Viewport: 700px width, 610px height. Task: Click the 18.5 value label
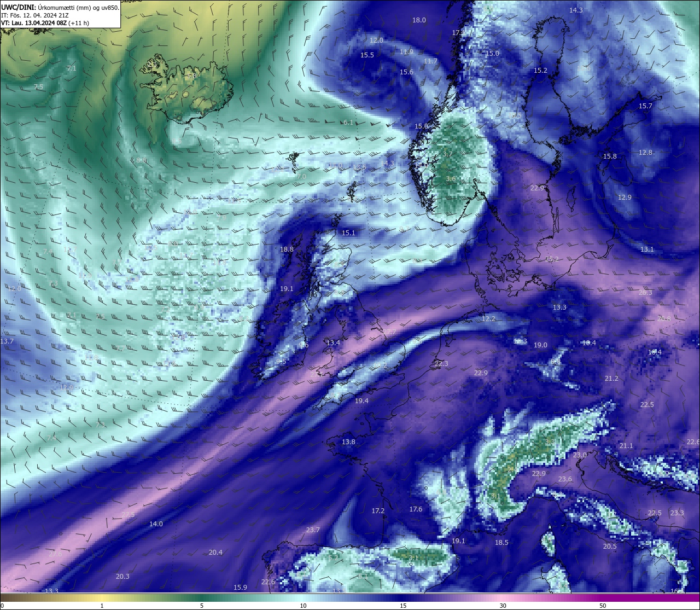pos(501,543)
